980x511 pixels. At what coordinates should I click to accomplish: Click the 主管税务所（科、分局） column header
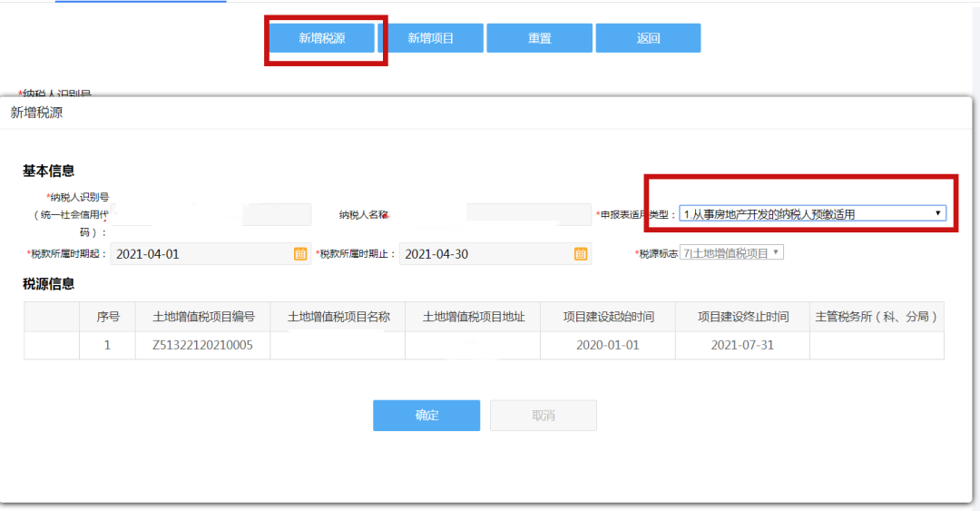877,317
